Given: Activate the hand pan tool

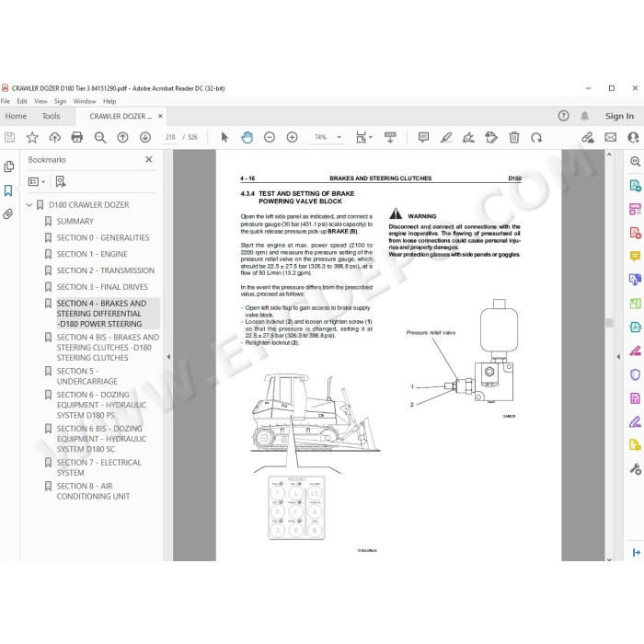Looking at the screenshot, I should [x=247, y=137].
